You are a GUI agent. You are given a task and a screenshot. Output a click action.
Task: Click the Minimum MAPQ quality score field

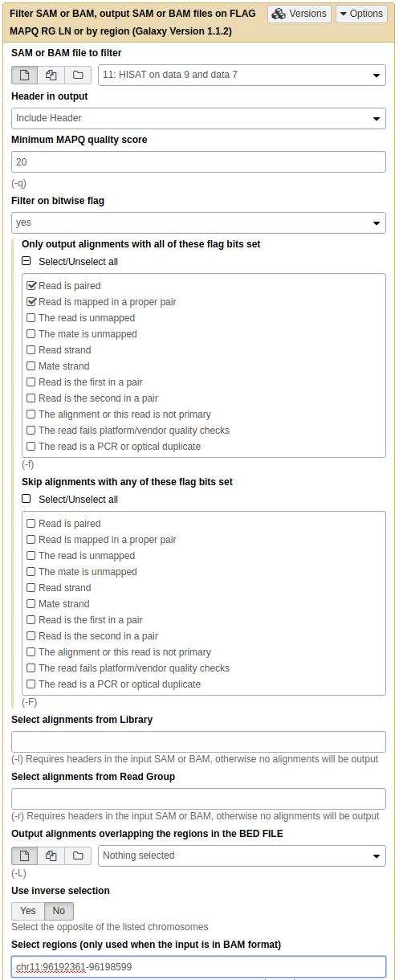click(x=199, y=162)
